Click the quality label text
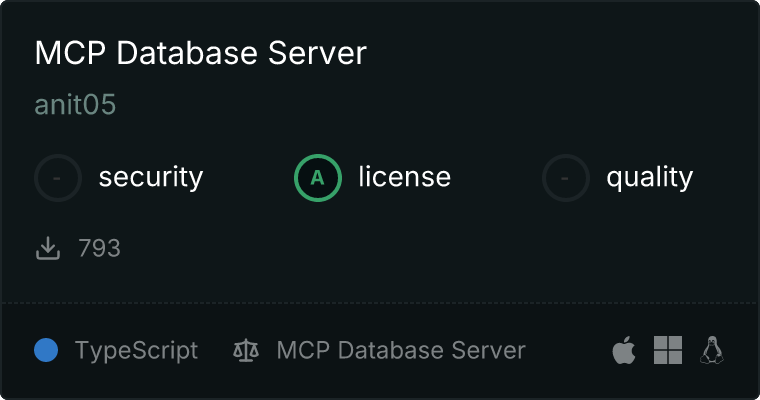760x400 pixels. coord(649,178)
